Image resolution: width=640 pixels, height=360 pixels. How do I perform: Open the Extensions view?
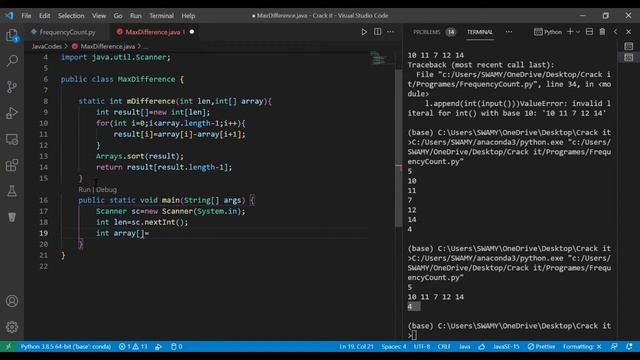pyautogui.click(x=12, y=165)
